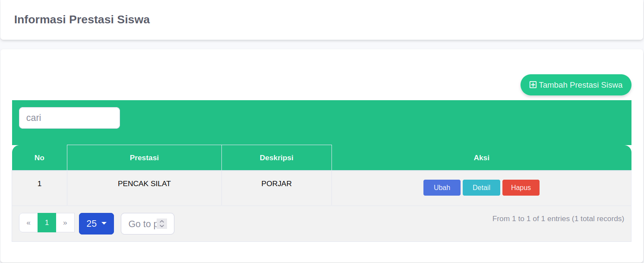The width and height of the screenshot is (644, 263).
Task: Go to next page with » arrow
Action: pyautogui.click(x=65, y=223)
